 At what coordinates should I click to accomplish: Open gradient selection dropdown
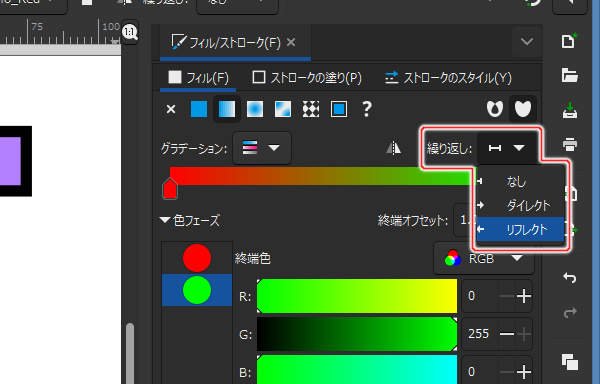(x=262, y=148)
